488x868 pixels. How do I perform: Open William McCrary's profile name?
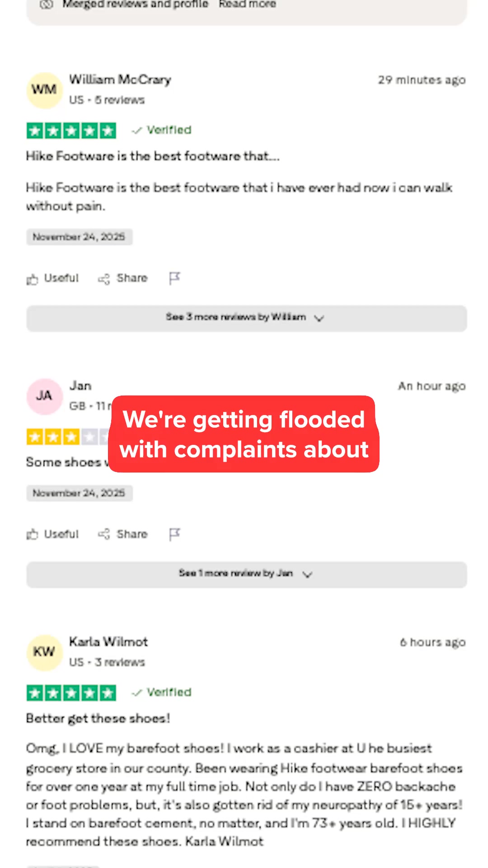click(x=120, y=80)
